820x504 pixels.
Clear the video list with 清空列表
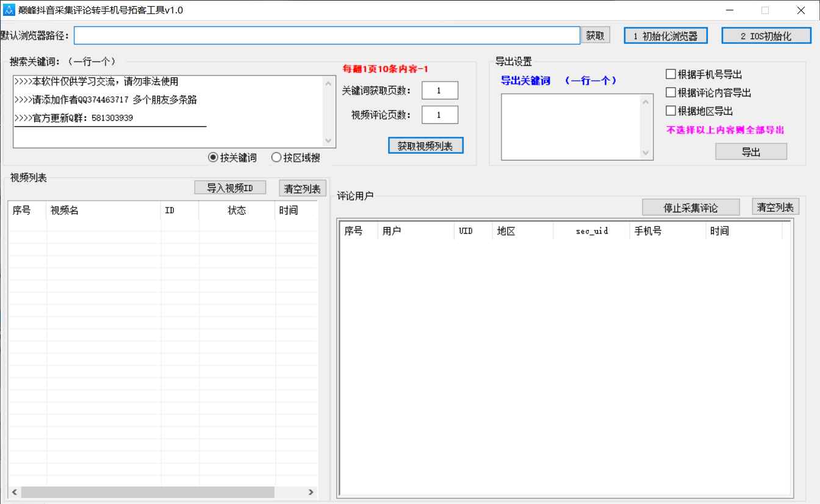[x=302, y=188]
